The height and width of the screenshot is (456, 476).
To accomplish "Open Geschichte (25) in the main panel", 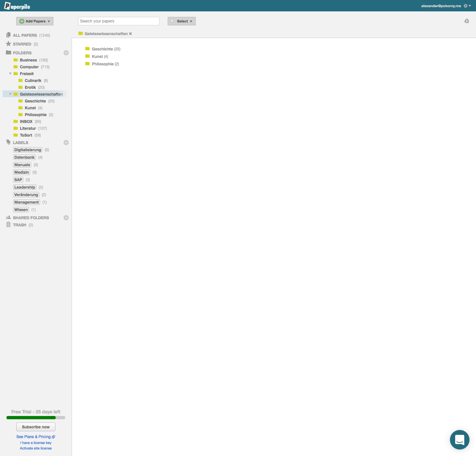I will [x=106, y=49].
